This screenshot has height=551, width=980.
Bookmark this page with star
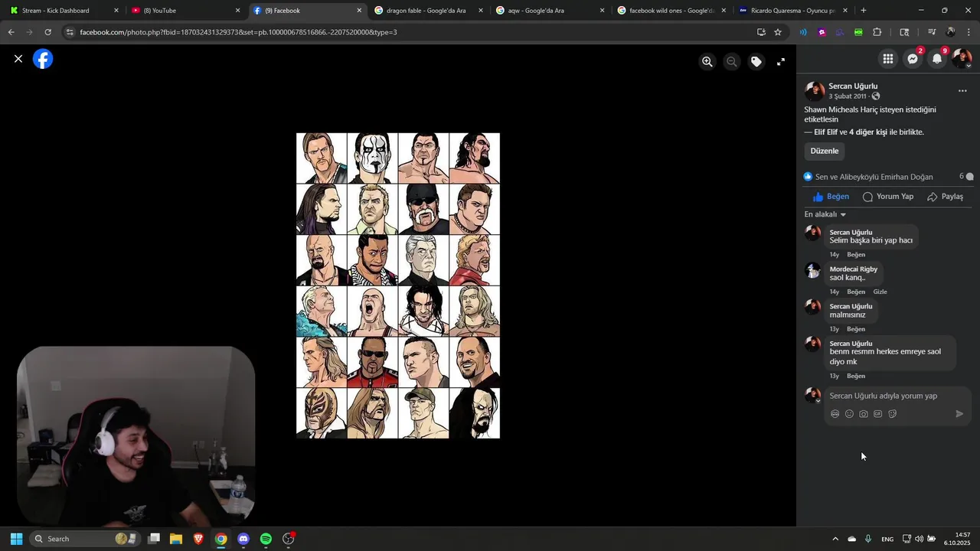tap(778, 32)
